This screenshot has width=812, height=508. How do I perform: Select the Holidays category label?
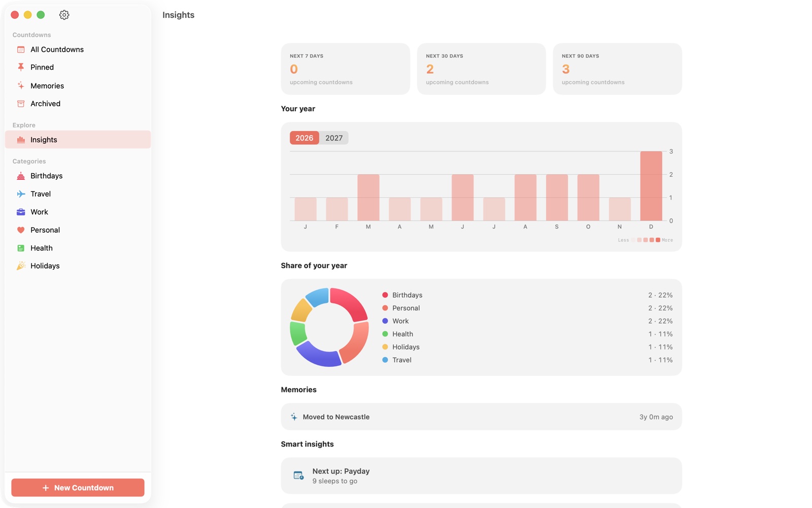tap(45, 266)
